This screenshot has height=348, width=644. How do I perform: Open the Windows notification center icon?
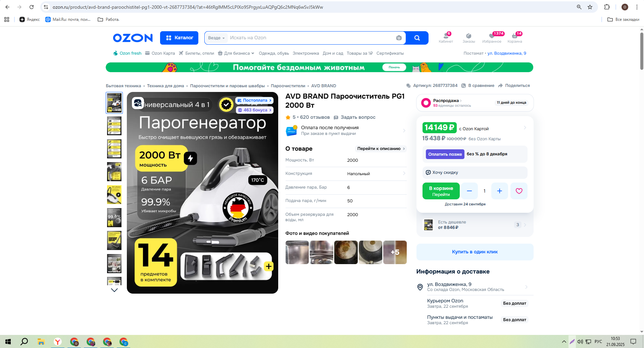pyautogui.click(x=633, y=342)
